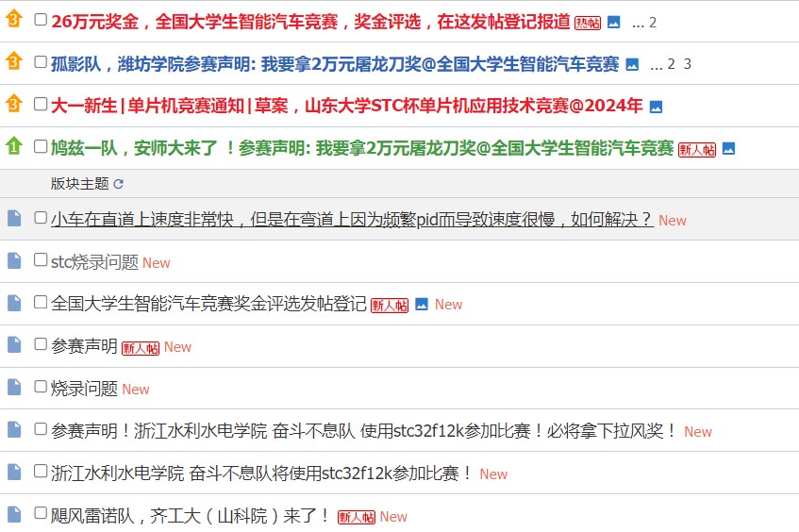Tick the checkbox for the 奖金评选发帖登记 thread
799x532 pixels.
pyautogui.click(x=41, y=302)
